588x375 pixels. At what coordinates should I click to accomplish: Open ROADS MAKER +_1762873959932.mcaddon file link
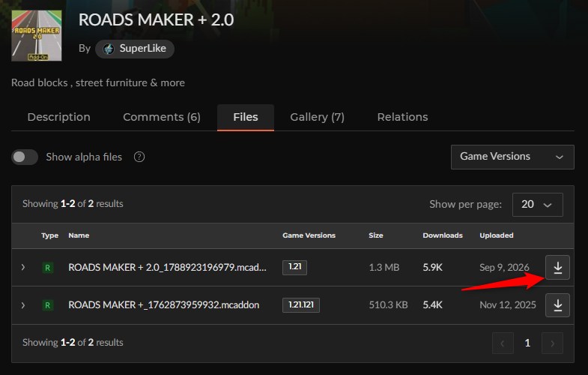[163, 304]
